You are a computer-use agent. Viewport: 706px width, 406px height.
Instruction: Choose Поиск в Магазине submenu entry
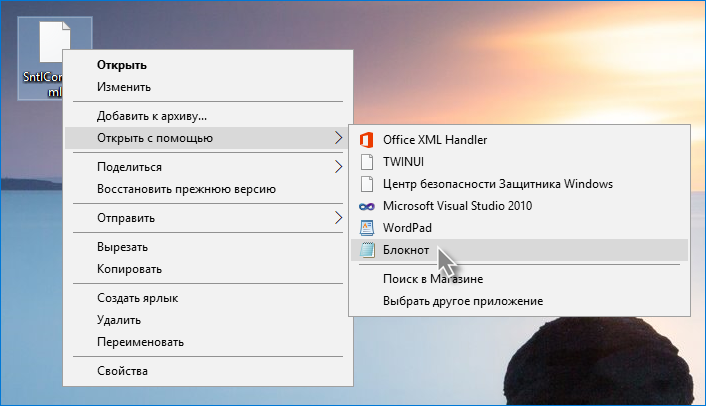pos(520,279)
